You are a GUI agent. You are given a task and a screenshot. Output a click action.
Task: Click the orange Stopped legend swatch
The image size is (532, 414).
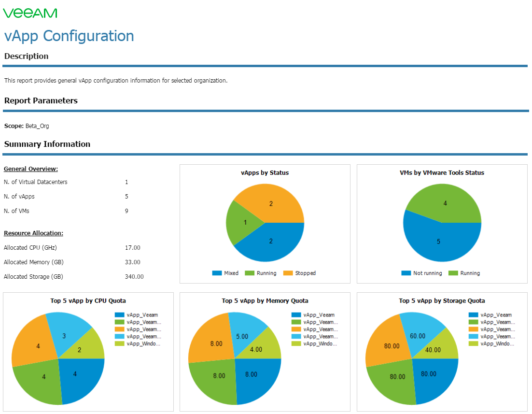(288, 273)
